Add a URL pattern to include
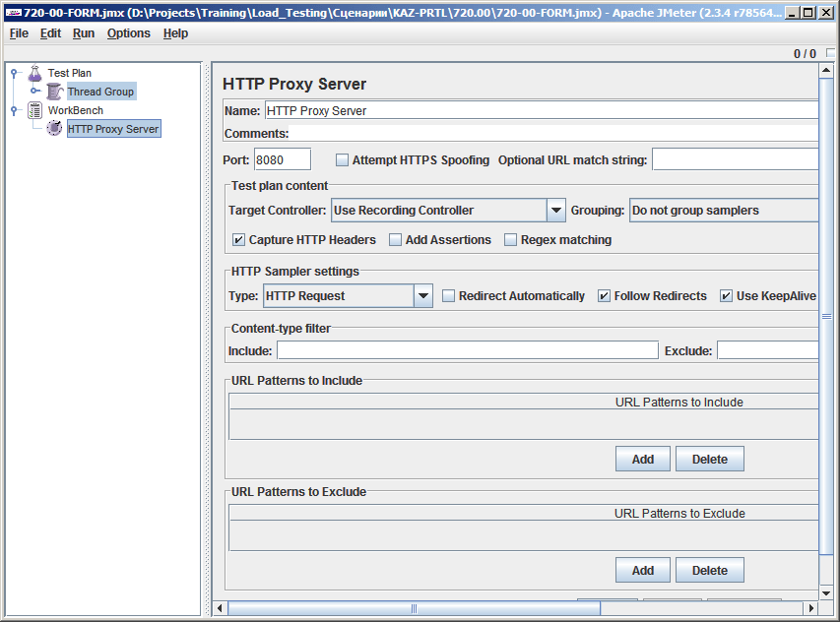 click(643, 459)
